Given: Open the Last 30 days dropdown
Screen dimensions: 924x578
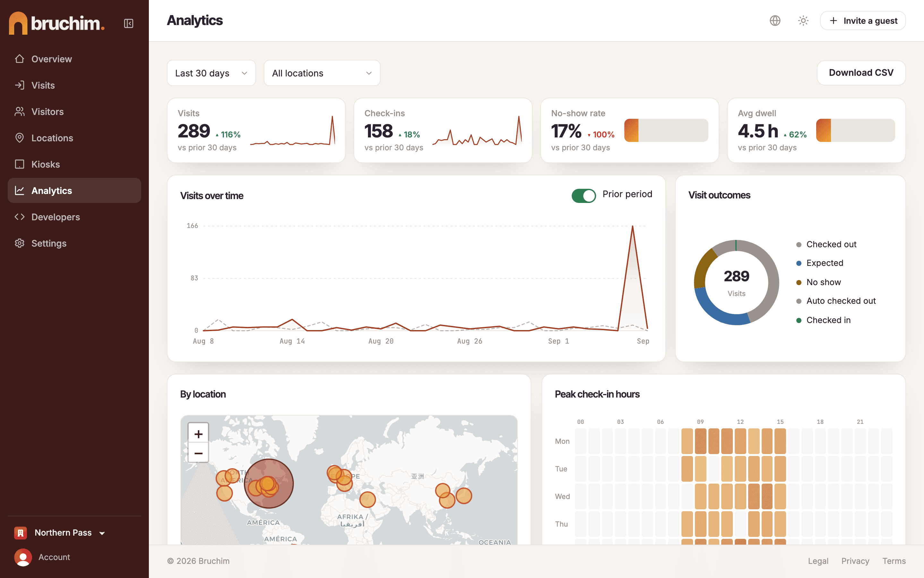Looking at the screenshot, I should pyautogui.click(x=211, y=73).
